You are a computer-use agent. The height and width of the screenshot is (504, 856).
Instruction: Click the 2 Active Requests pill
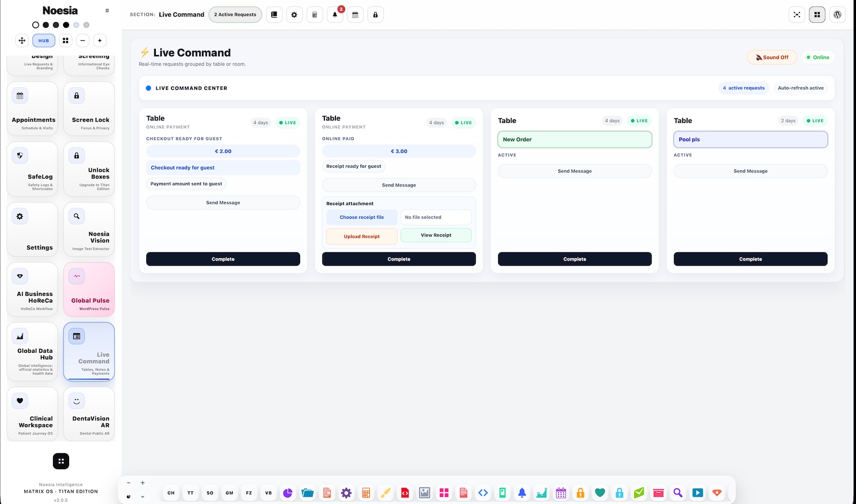coord(235,15)
